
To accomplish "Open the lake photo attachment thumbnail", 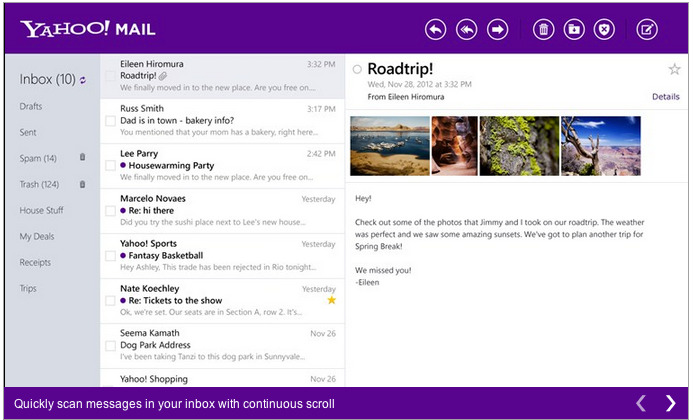I will (390, 146).
